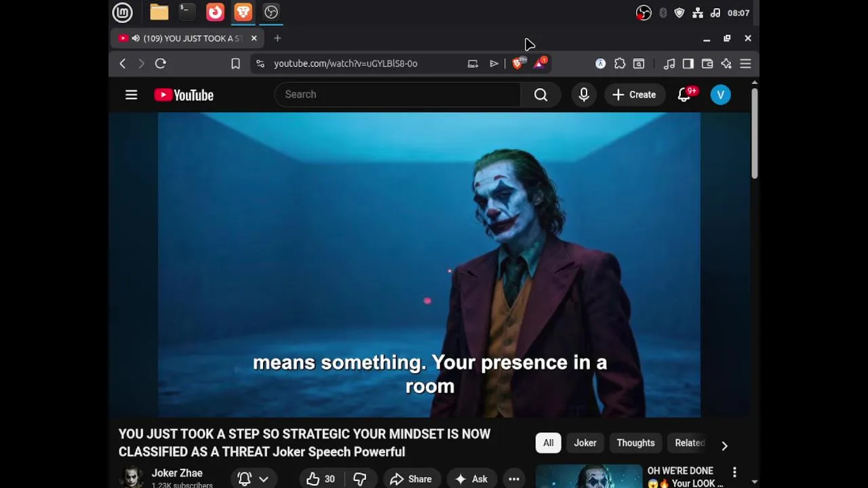The width and height of the screenshot is (868, 488).
Task: Open more actions three-dot menu under the video
Action: (x=514, y=479)
